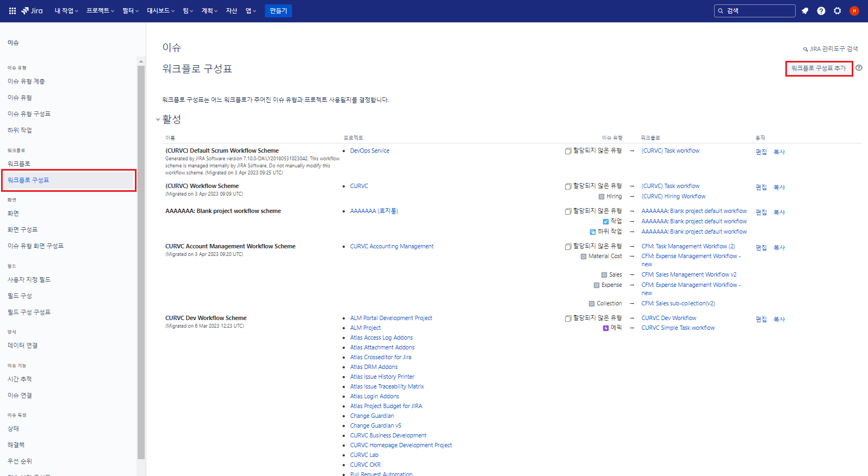Open the 필터 dropdown menu
Screen dimensions: 868x476
tap(131, 11)
